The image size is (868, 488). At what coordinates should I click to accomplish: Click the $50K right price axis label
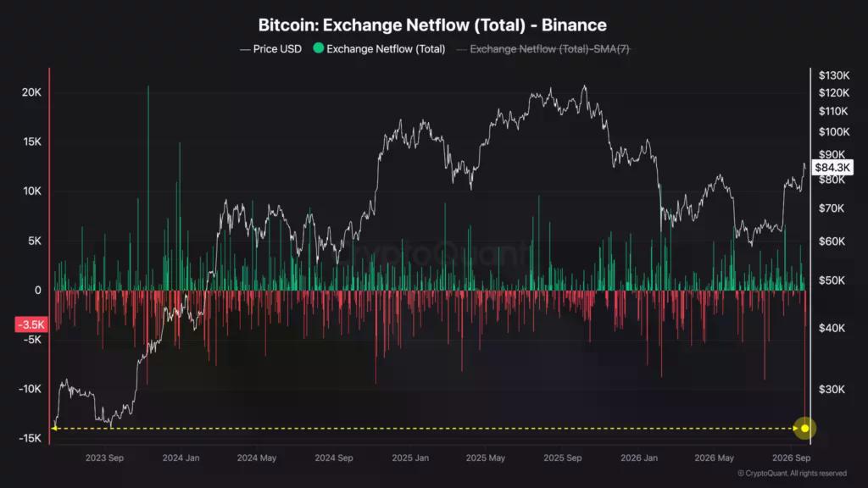[832, 280]
